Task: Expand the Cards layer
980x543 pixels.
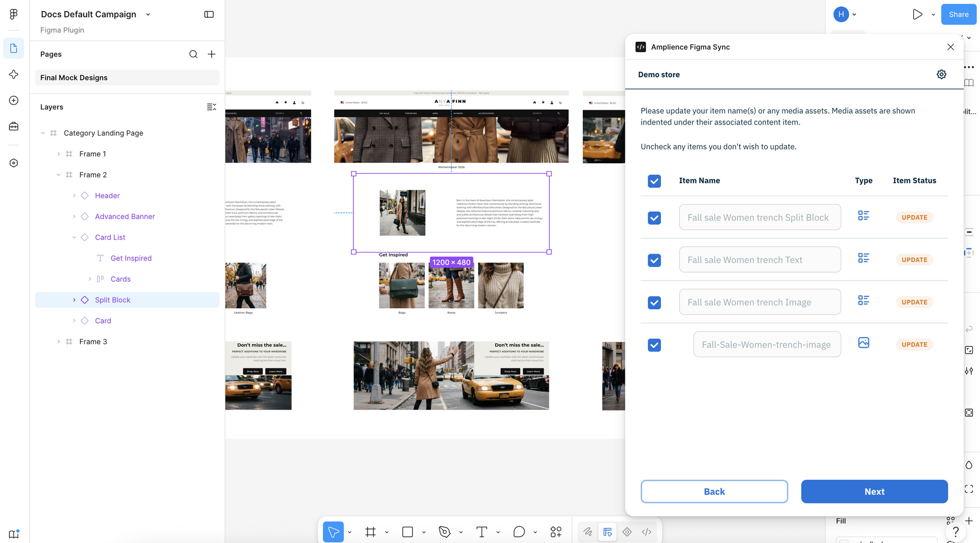Action: (x=90, y=279)
